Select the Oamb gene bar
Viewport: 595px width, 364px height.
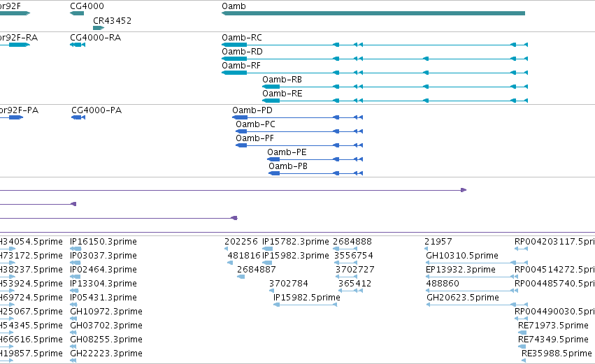pyautogui.click(x=373, y=13)
